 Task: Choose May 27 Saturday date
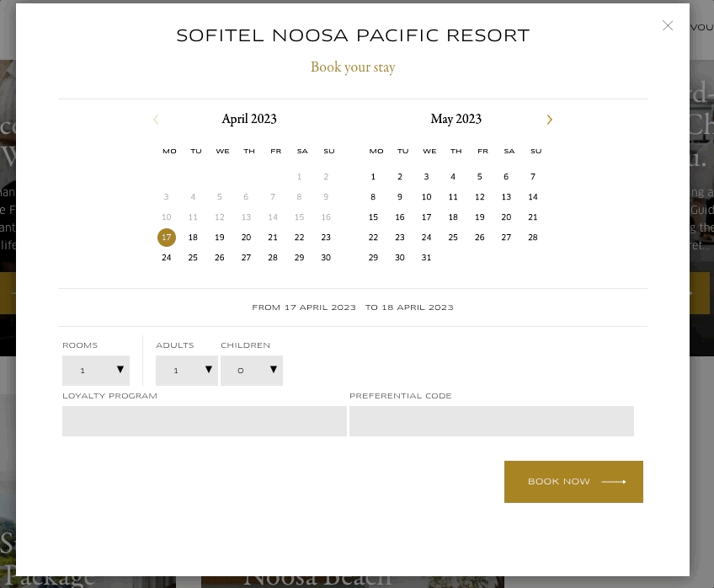(506, 238)
